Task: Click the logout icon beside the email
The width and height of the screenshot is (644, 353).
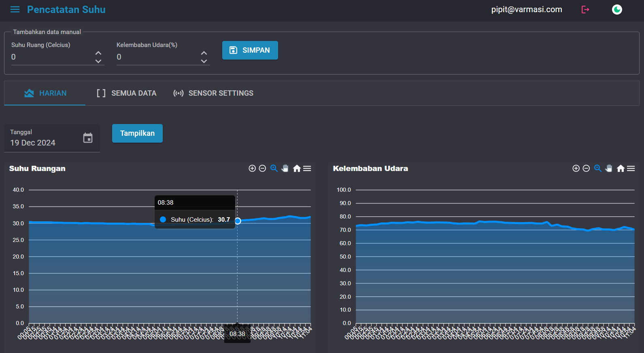Action: point(585,9)
